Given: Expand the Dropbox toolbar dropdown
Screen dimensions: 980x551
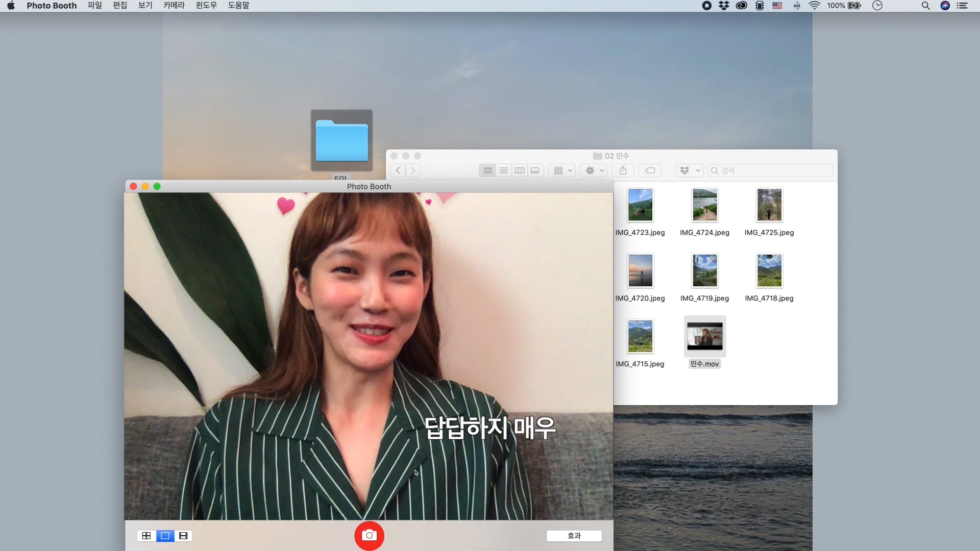Looking at the screenshot, I should [690, 170].
